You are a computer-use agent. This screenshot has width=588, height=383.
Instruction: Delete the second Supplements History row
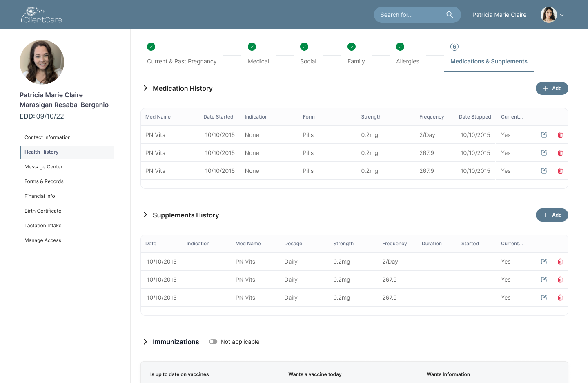(560, 280)
